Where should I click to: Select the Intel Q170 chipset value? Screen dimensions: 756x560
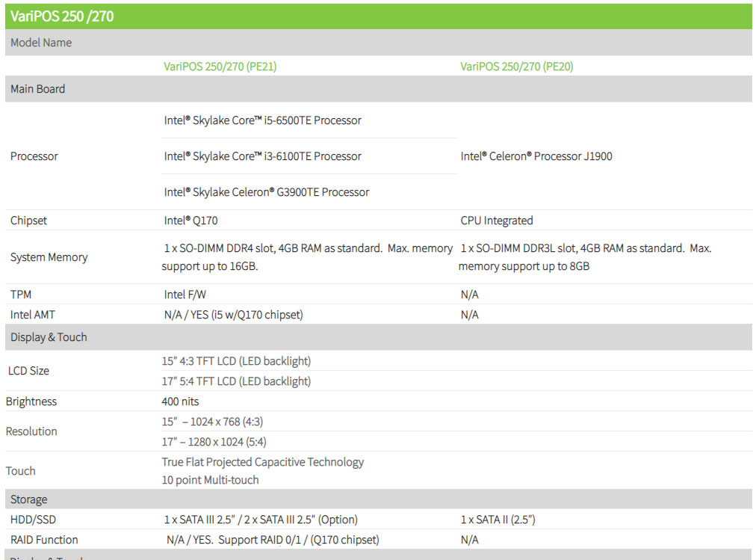click(190, 221)
